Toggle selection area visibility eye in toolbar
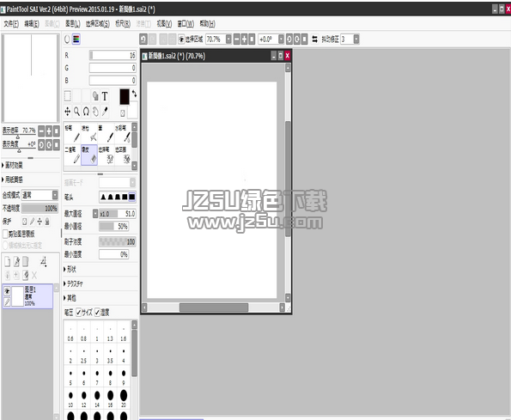Screen dimensions: 511x420 (181, 40)
